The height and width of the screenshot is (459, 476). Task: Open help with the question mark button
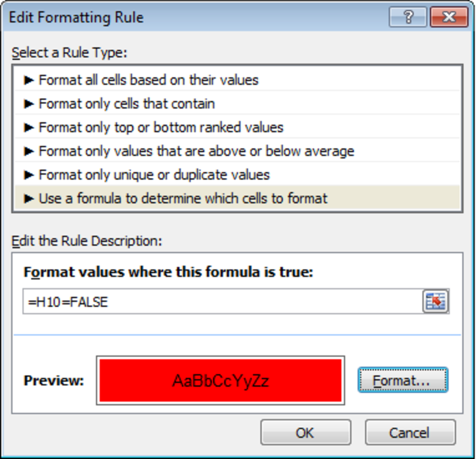point(408,17)
